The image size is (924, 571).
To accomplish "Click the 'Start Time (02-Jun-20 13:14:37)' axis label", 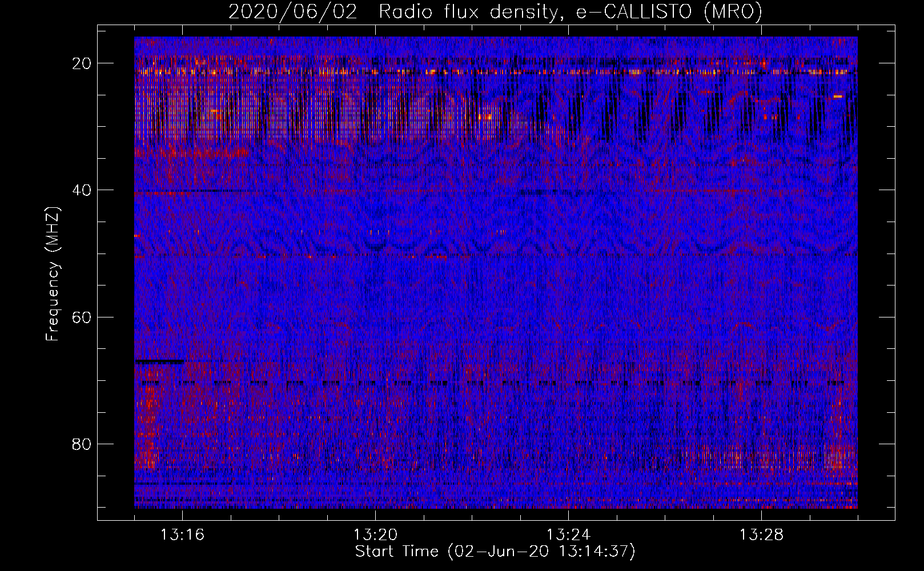I will [495, 552].
